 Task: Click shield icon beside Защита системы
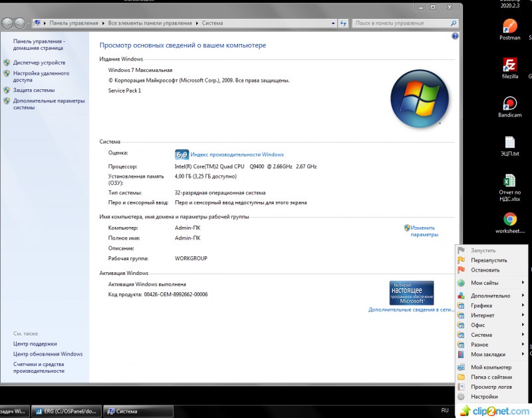[7, 90]
